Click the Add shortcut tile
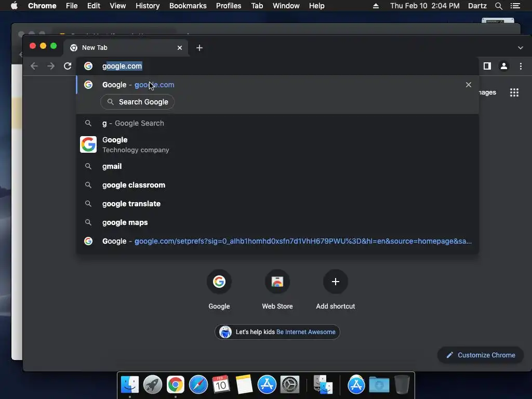This screenshot has width=532, height=399. [336, 289]
